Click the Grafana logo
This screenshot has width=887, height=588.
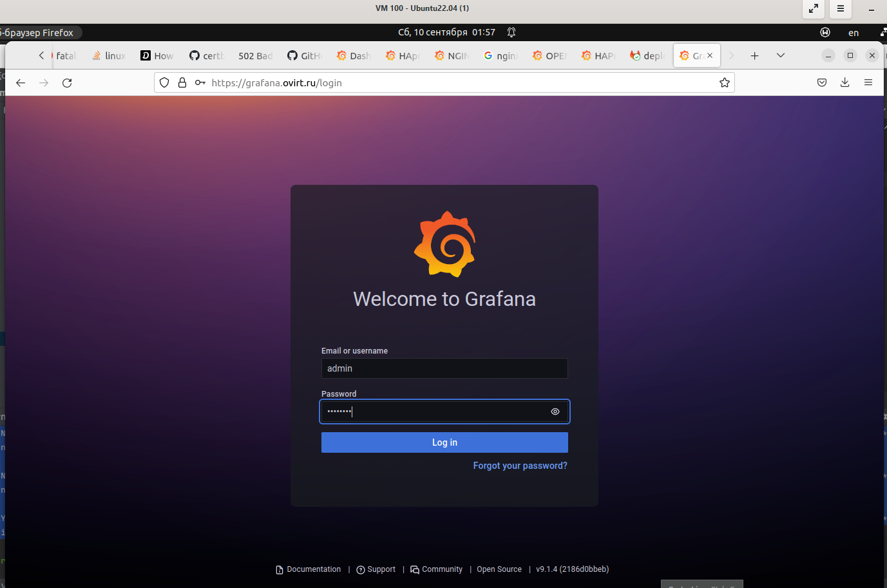[444, 244]
